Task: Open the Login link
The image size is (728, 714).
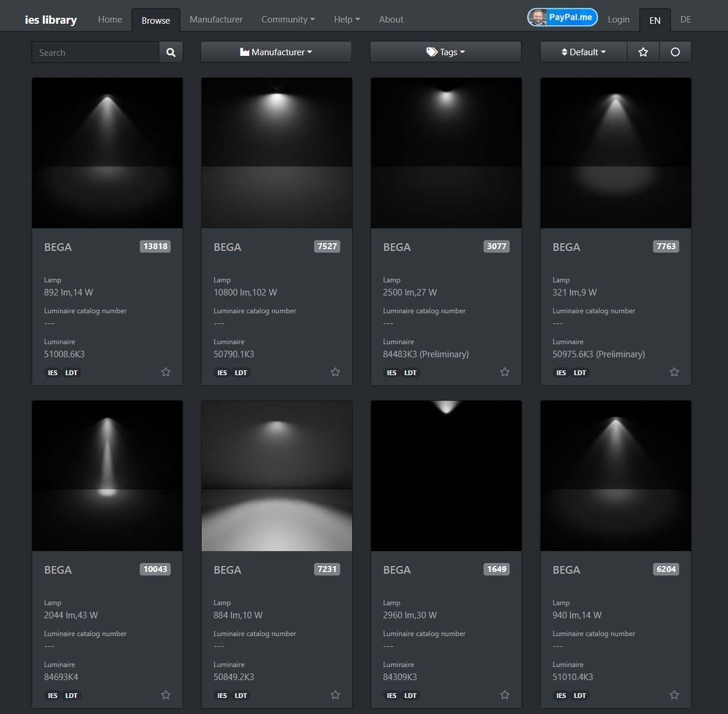Action: coord(619,20)
